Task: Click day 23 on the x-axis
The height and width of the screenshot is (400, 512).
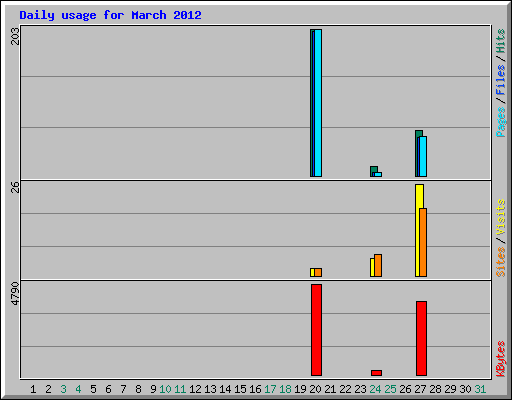Action: coord(360,389)
